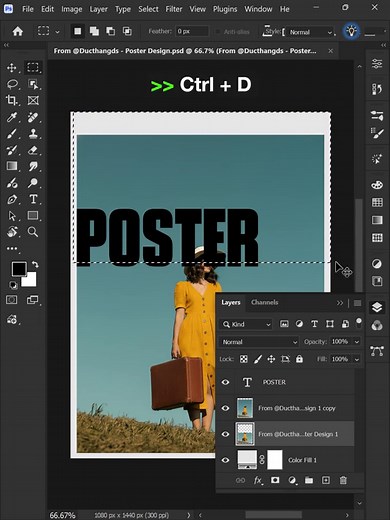Open the layer filter Kind dropdown

tap(246, 324)
